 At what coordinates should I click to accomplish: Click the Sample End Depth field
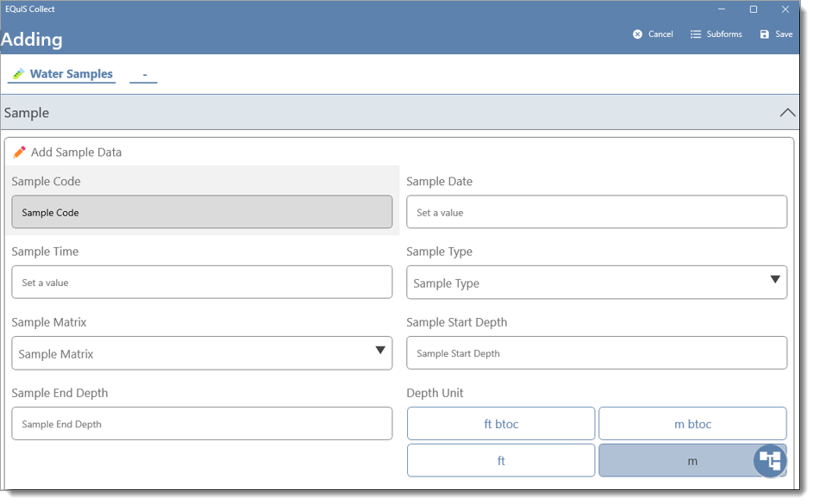click(x=202, y=424)
